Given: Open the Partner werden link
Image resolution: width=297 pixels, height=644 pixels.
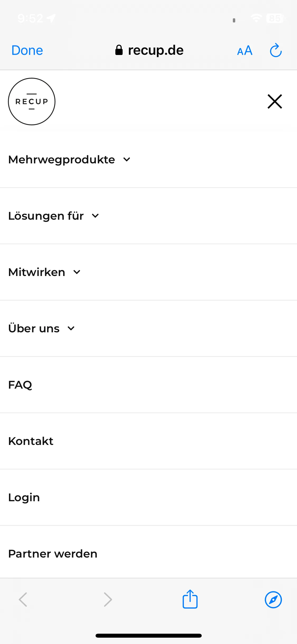Looking at the screenshot, I should (x=53, y=554).
